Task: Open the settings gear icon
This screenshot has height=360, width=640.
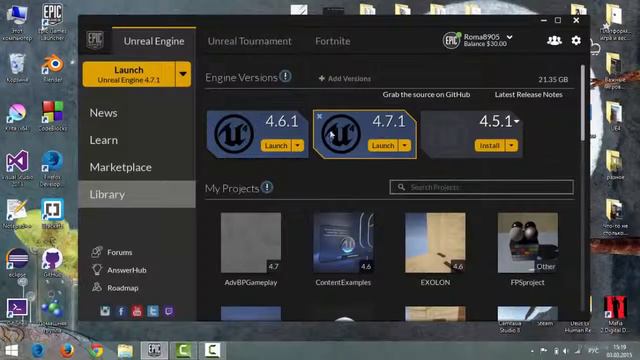Action: point(576,40)
